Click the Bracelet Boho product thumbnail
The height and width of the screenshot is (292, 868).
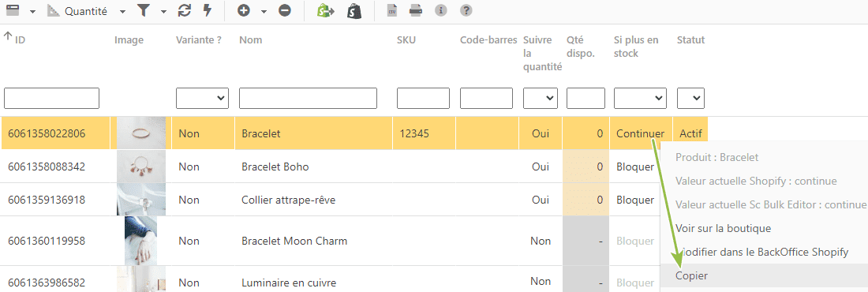[140, 167]
